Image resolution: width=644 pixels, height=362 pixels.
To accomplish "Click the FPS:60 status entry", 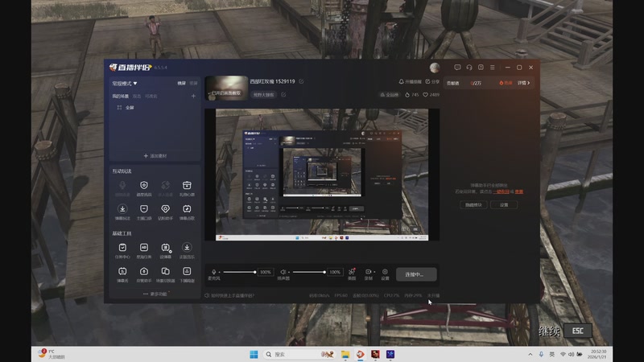I will click(x=341, y=295).
